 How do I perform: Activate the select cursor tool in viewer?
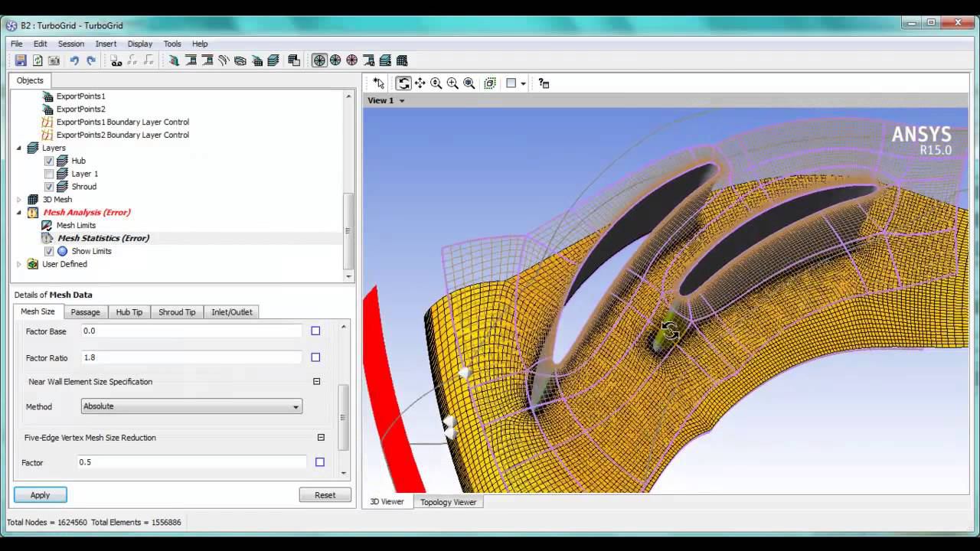379,83
